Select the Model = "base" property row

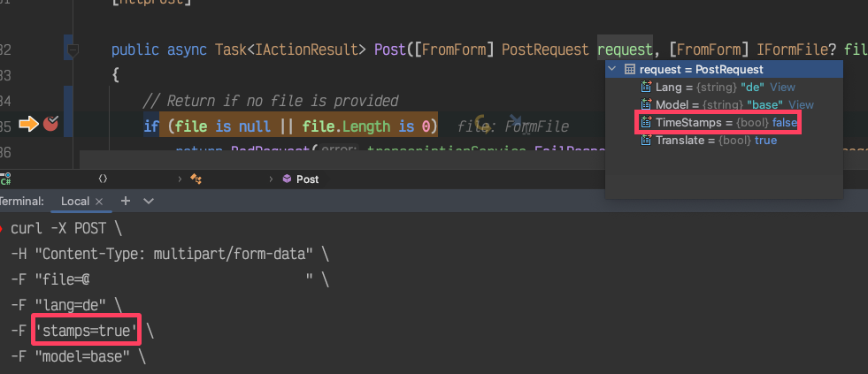pyautogui.click(x=724, y=104)
